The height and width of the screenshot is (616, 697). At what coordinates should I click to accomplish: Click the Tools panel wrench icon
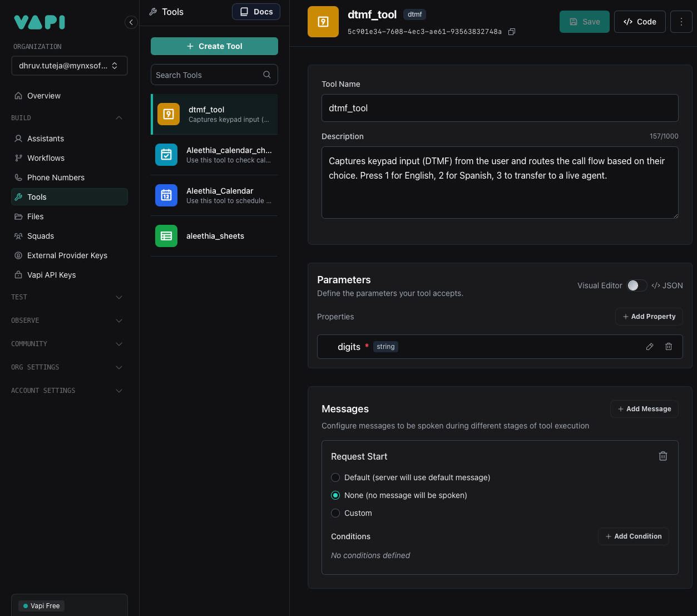coord(153,12)
